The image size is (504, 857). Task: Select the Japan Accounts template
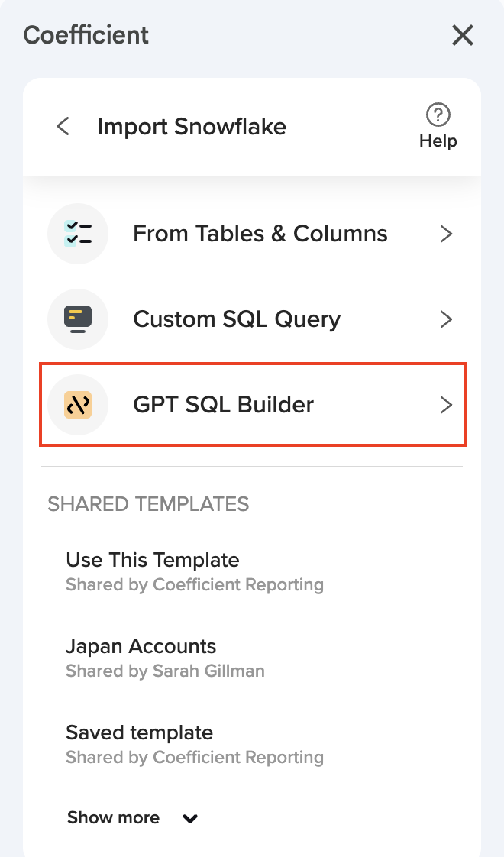(141, 646)
